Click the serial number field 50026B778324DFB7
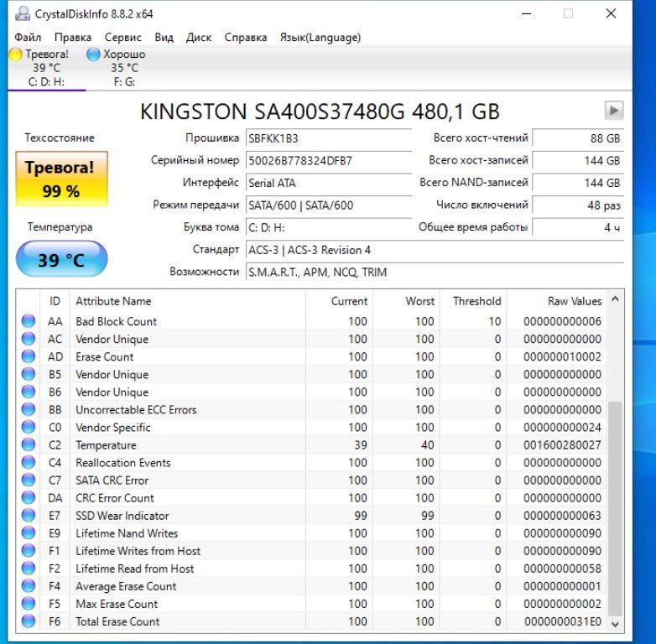 pyautogui.click(x=329, y=161)
